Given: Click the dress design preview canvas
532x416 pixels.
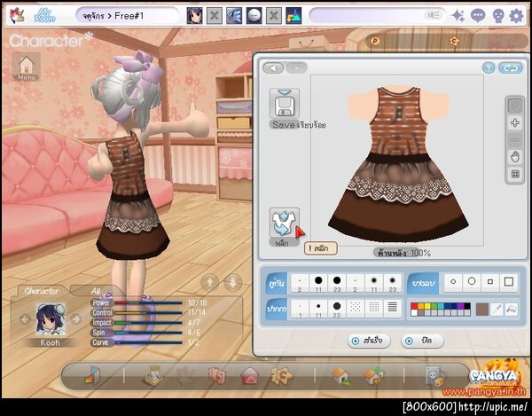Looking at the screenshot, I should click(x=397, y=161).
